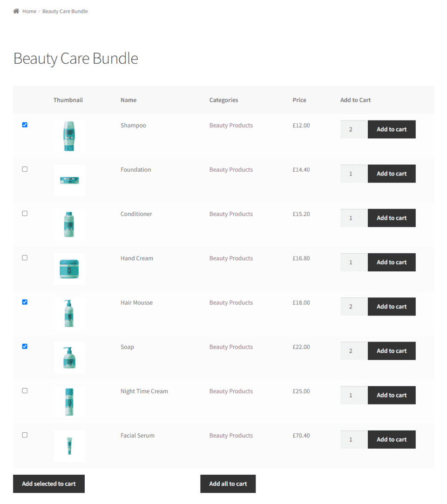Click the Beauty Care Bundle breadcrumb label

coord(65,11)
